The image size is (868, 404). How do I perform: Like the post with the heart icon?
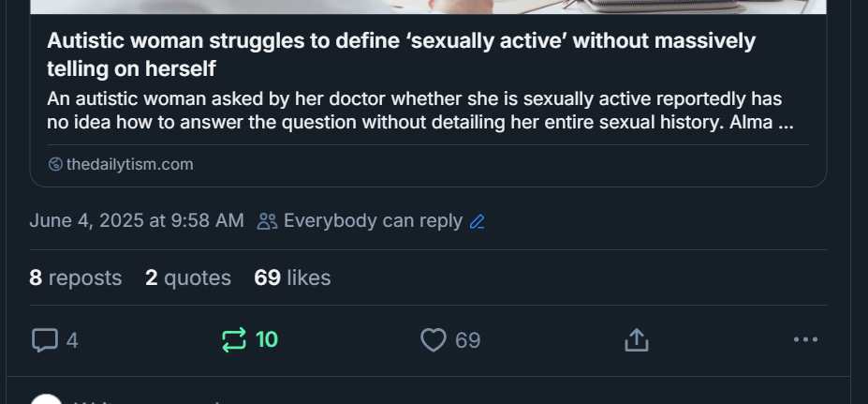(x=433, y=340)
